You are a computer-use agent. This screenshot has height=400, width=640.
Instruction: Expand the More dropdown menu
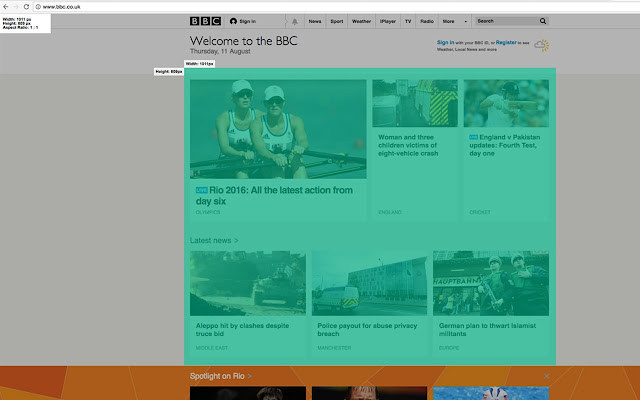pos(455,21)
